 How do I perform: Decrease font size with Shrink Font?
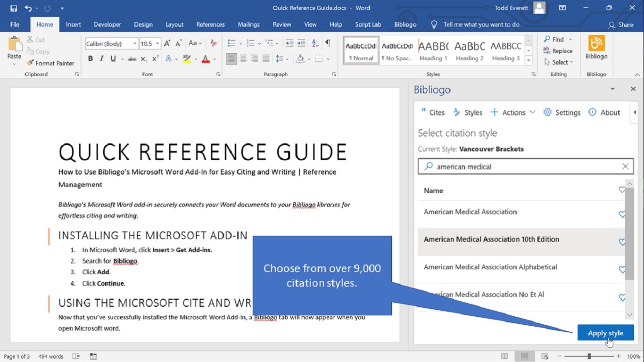178,43
